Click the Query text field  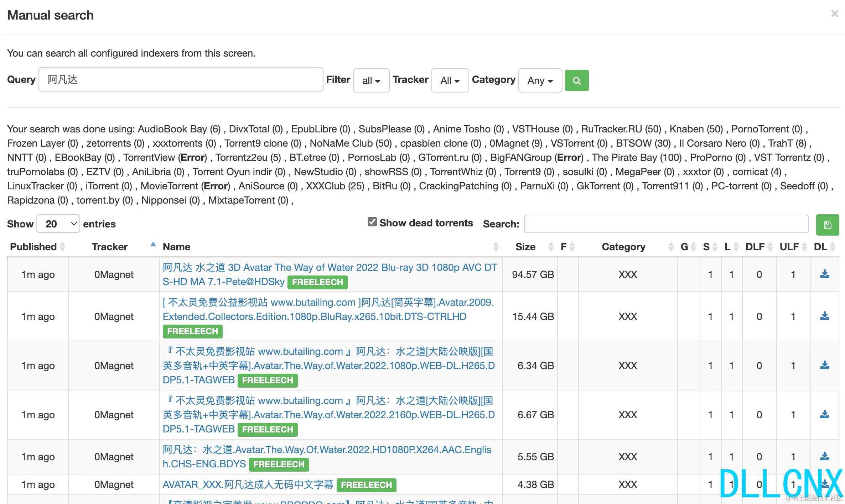click(181, 80)
